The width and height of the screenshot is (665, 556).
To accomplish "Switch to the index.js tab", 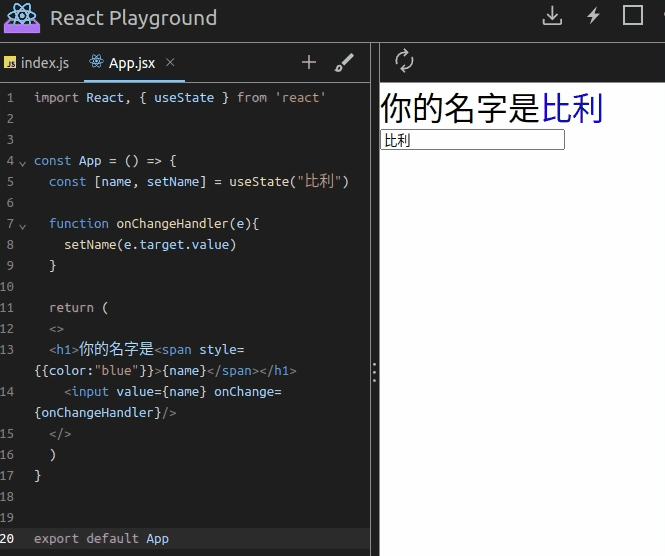I will (36, 63).
